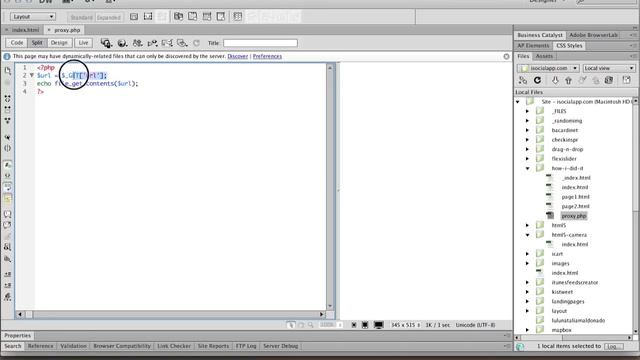Click the Select tool in status bar
The width and height of the screenshot is (640, 360).
291,325
